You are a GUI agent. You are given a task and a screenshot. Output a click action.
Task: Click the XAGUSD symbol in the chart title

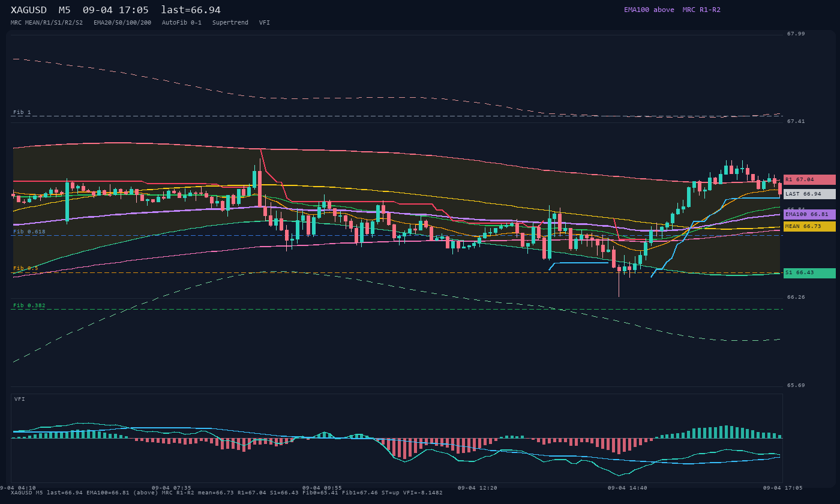pos(29,10)
